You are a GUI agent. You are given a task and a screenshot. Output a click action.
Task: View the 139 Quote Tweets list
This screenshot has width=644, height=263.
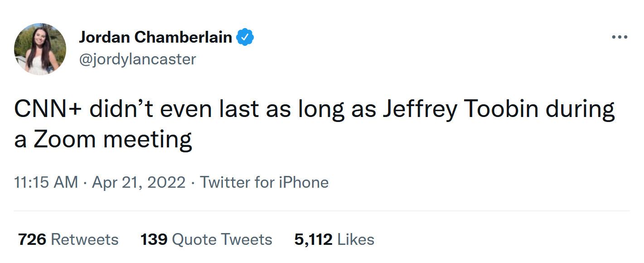click(206, 239)
